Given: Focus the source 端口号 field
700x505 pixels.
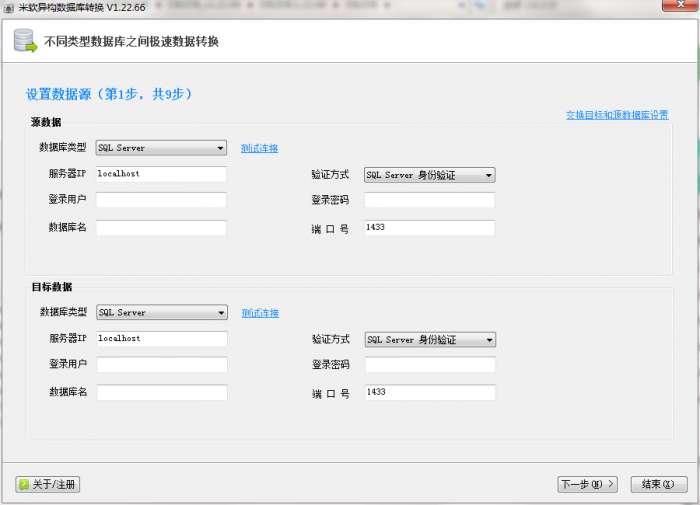Looking at the screenshot, I should point(429,228).
